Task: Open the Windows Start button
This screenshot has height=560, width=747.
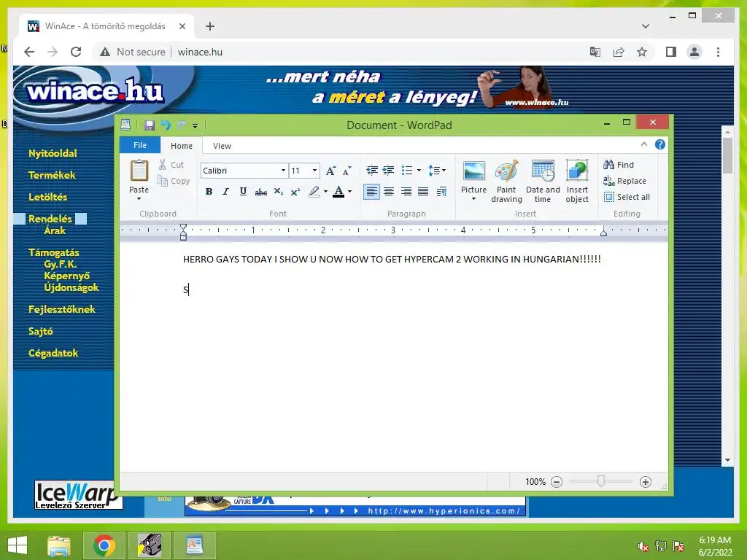Action: [18, 545]
